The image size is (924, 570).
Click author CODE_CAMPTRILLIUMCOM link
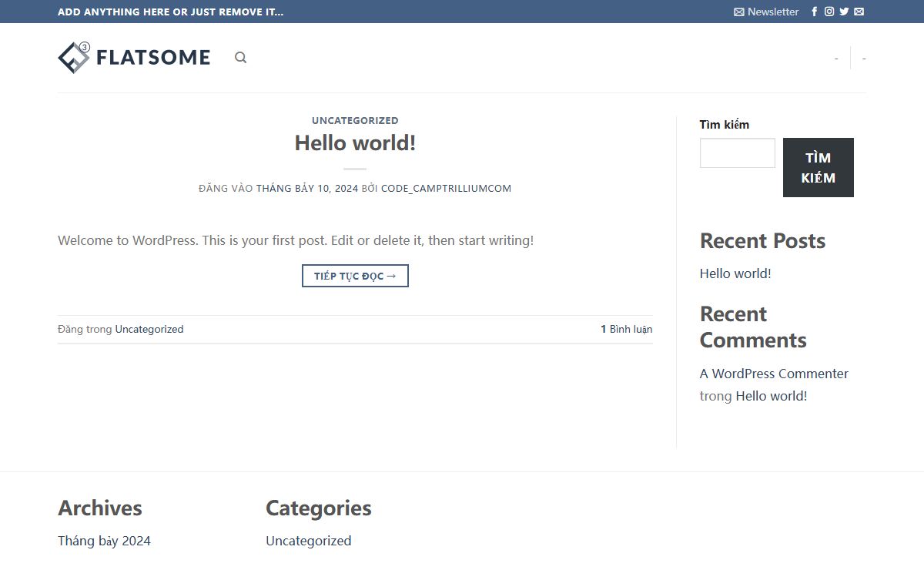[446, 188]
